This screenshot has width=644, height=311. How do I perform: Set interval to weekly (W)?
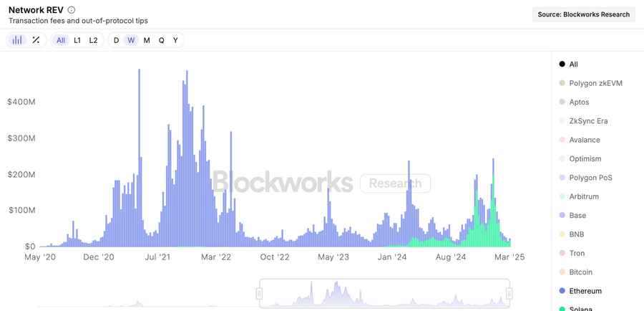click(x=131, y=40)
